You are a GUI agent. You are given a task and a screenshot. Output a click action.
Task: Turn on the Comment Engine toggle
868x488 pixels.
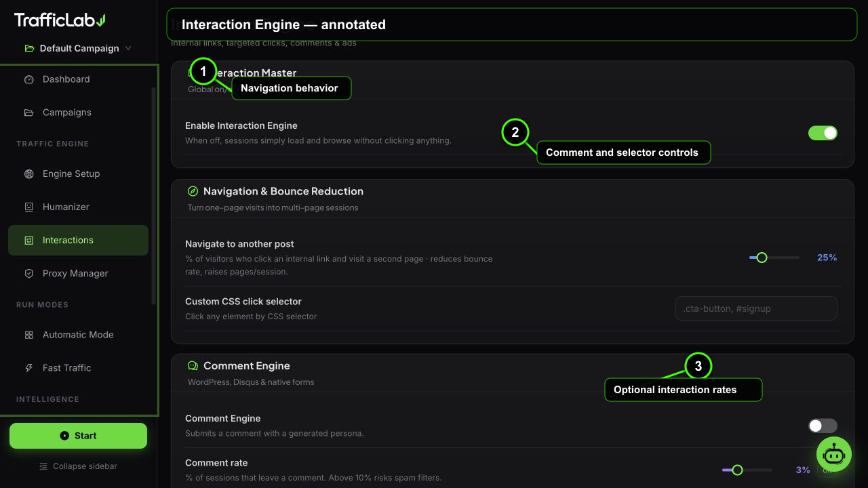pyautogui.click(x=823, y=426)
